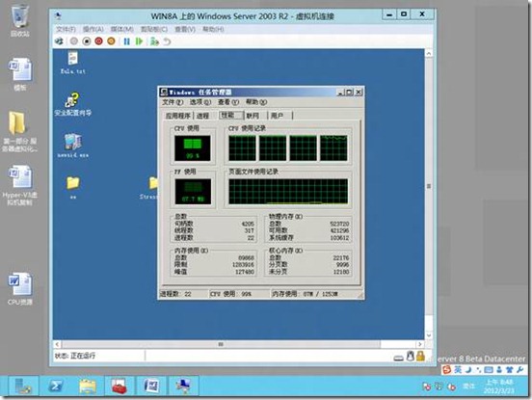Select the 第一部分 服务器虚拟化 folder
The image size is (532, 400).
point(19,131)
